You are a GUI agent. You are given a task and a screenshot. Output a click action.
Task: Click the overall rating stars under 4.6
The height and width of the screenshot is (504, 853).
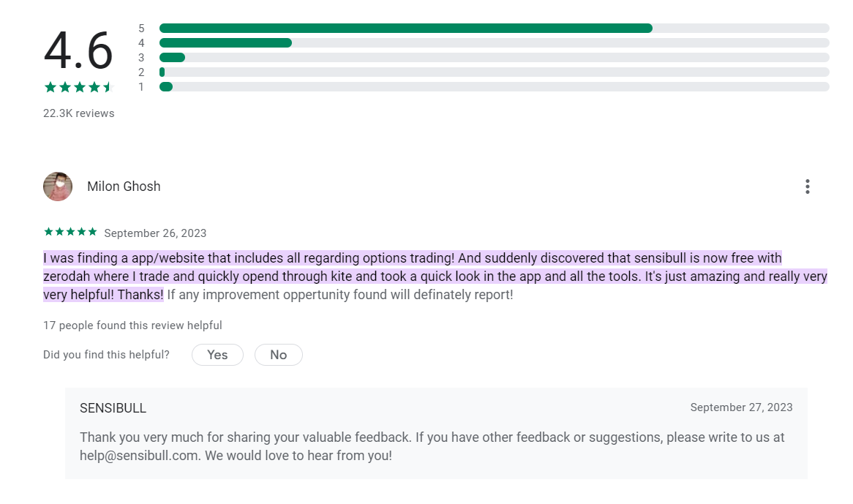click(78, 87)
